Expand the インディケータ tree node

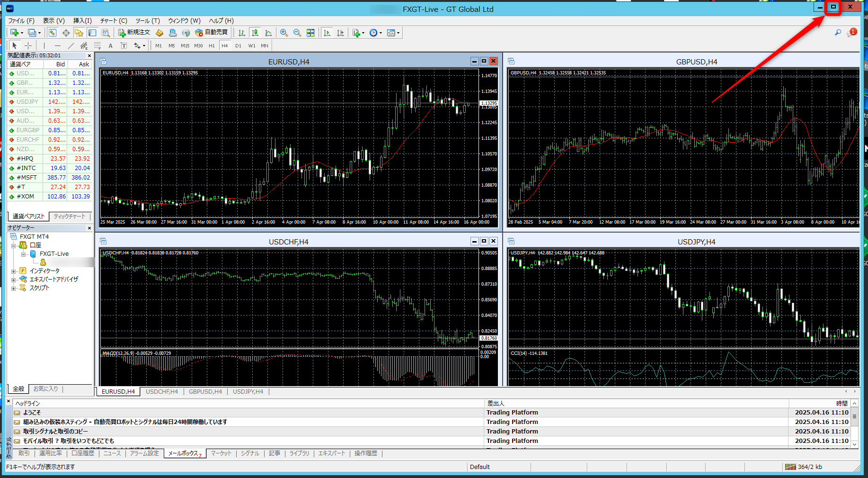tap(14, 271)
